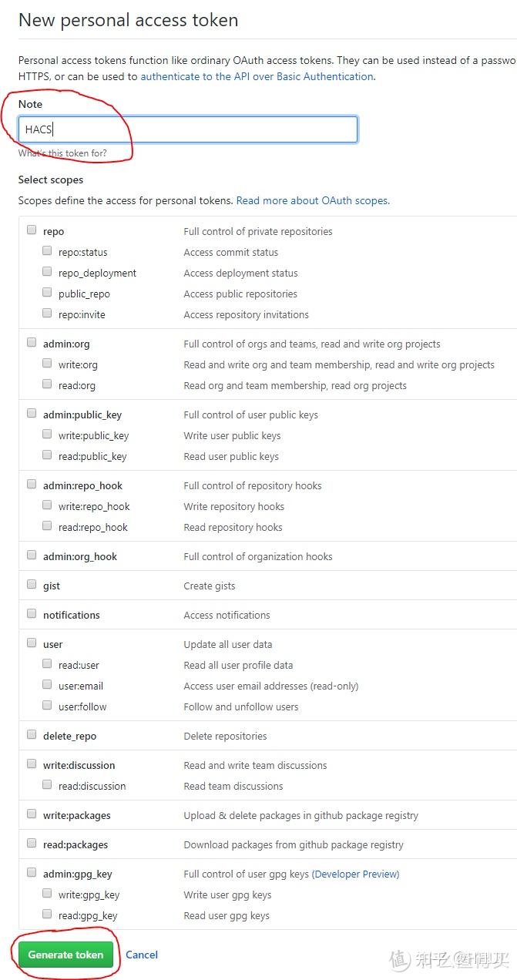
Task: Check the notifications scope
Action: (32, 613)
